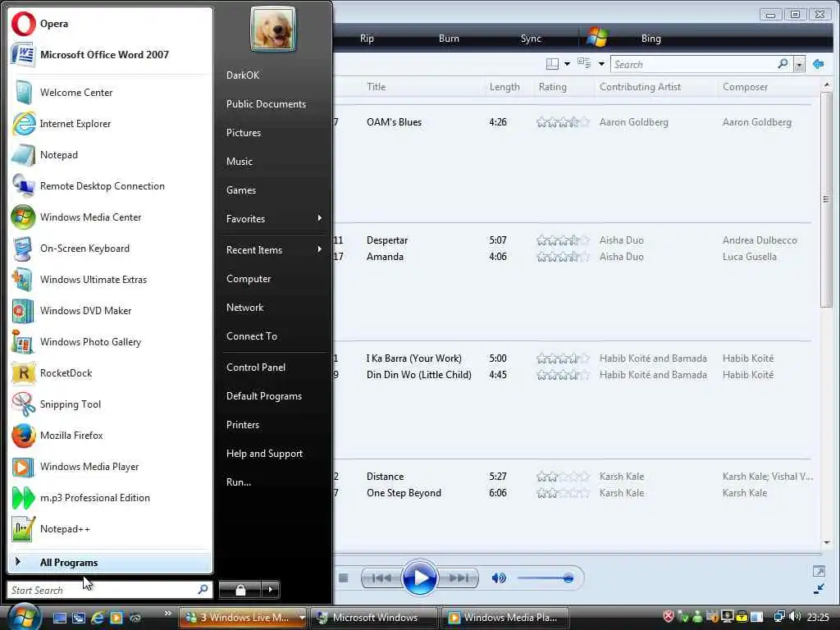Lock the computer with the lock button

pyautogui.click(x=240, y=590)
